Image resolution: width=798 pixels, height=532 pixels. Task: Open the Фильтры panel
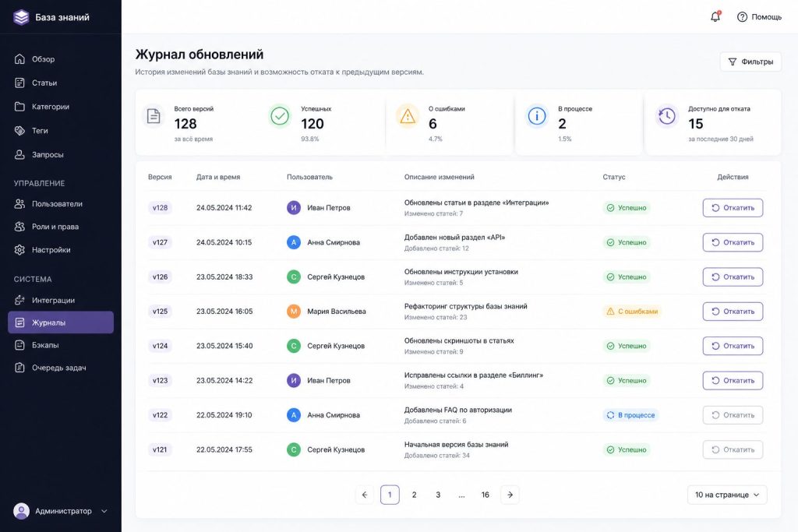[750, 62]
